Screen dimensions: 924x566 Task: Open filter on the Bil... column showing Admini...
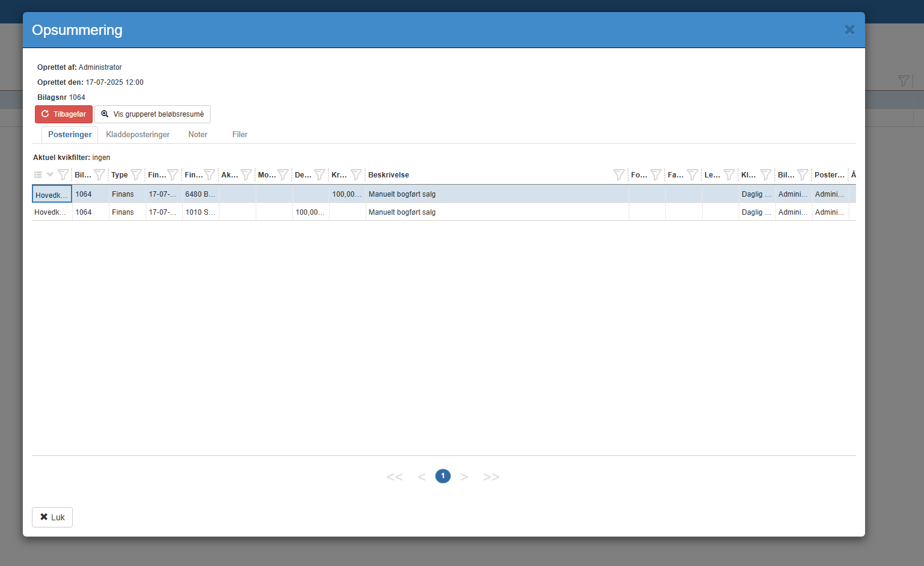coord(803,175)
